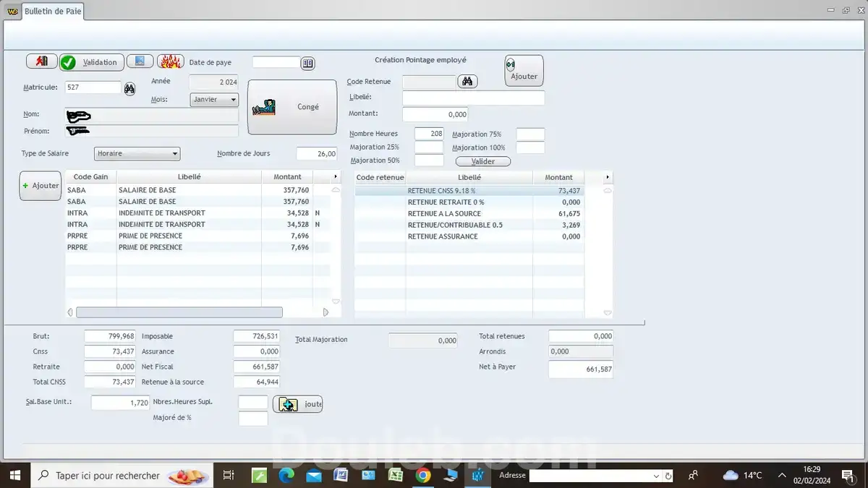
Task: Open the gains table column options arrow
Action: coord(335,177)
